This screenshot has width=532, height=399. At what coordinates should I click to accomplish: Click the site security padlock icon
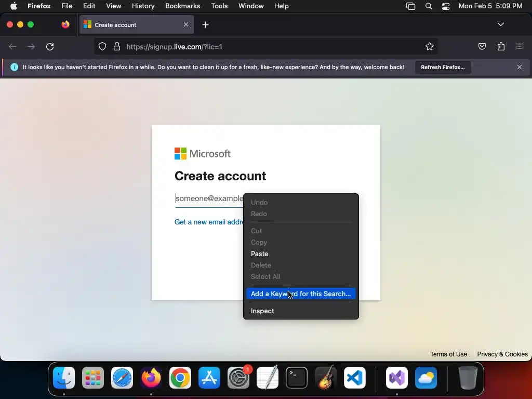click(117, 47)
